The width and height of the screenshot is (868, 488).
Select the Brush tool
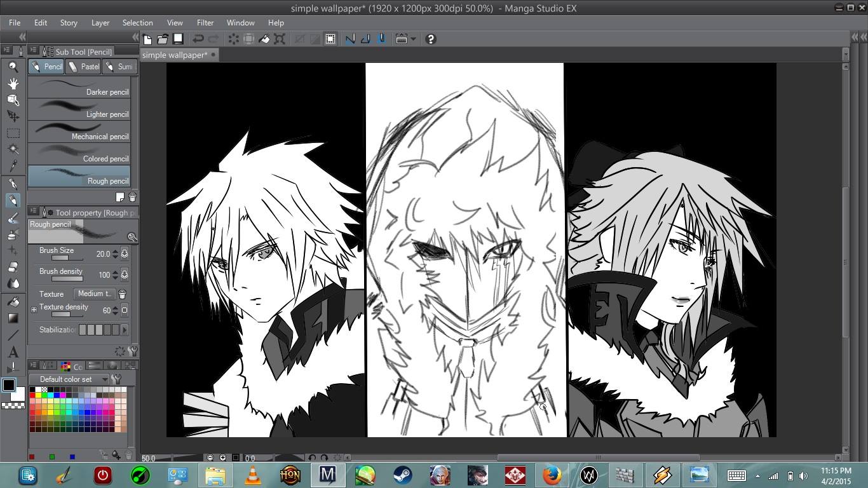(x=13, y=218)
